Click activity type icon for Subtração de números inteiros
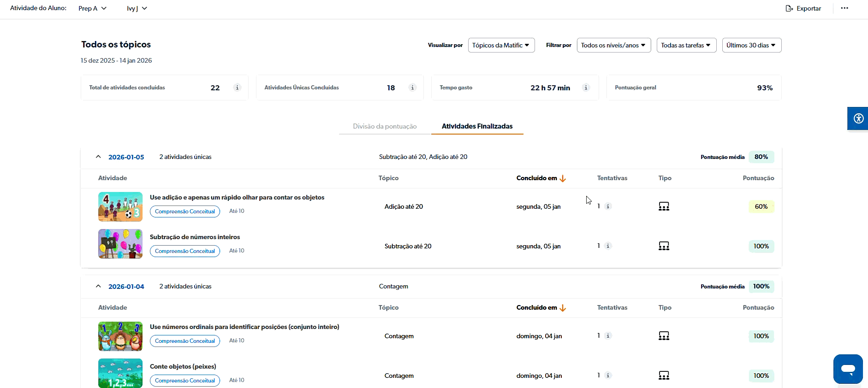Viewport: 868px width, 388px height. tap(664, 246)
